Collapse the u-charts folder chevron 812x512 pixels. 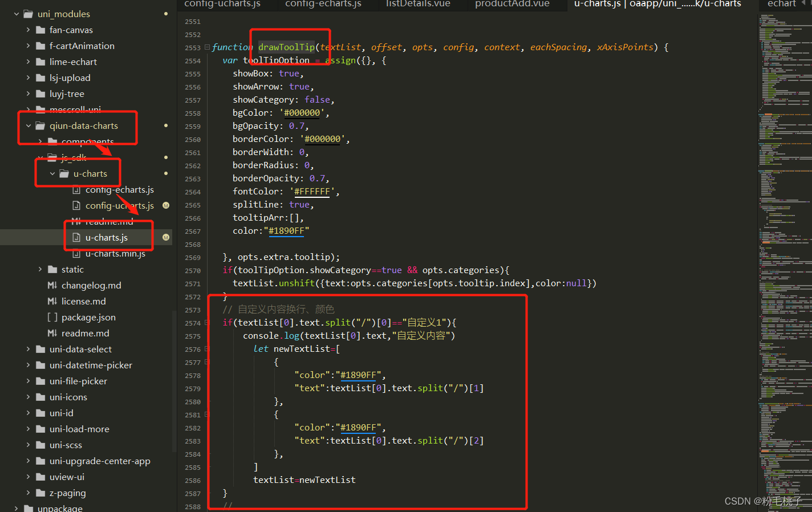pos(52,173)
